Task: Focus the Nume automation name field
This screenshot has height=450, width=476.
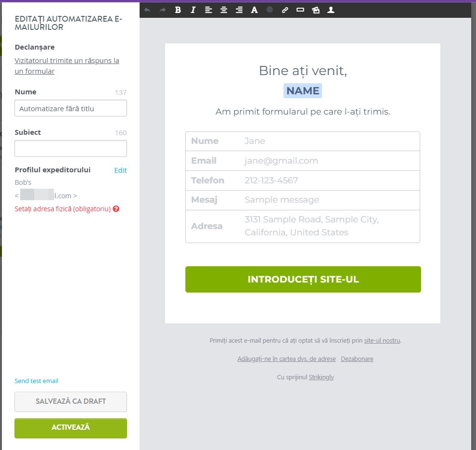Action: pyautogui.click(x=71, y=108)
